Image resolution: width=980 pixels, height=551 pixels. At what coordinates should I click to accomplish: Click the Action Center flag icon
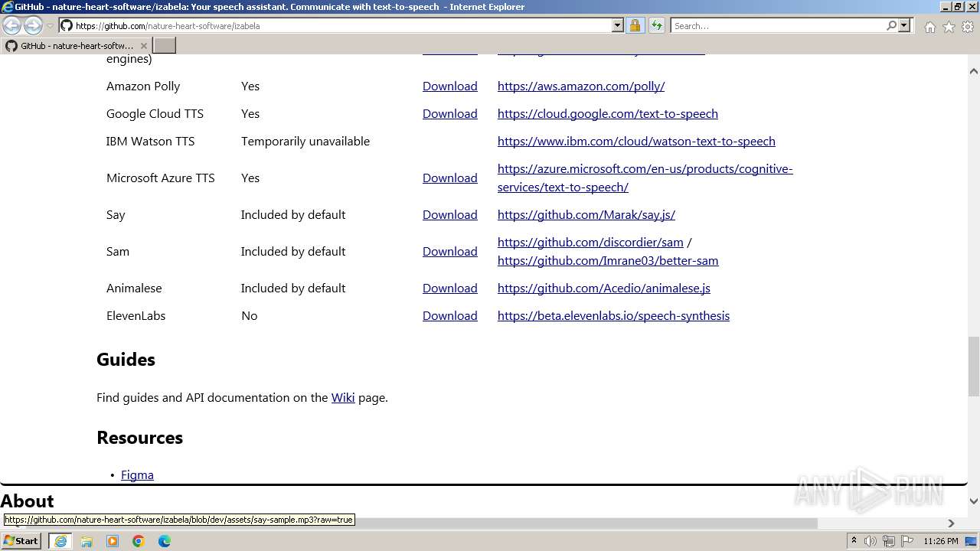coord(907,541)
